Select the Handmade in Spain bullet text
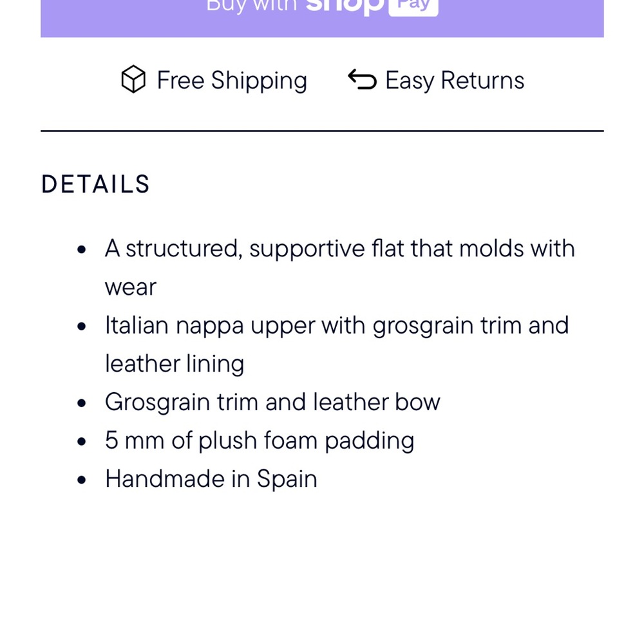Viewport: 644px width, 644px height. point(211,479)
